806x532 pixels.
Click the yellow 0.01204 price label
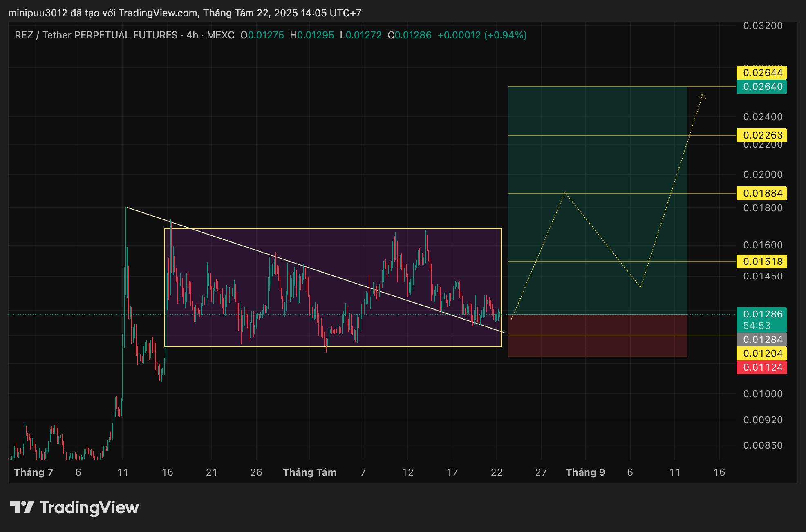762,353
